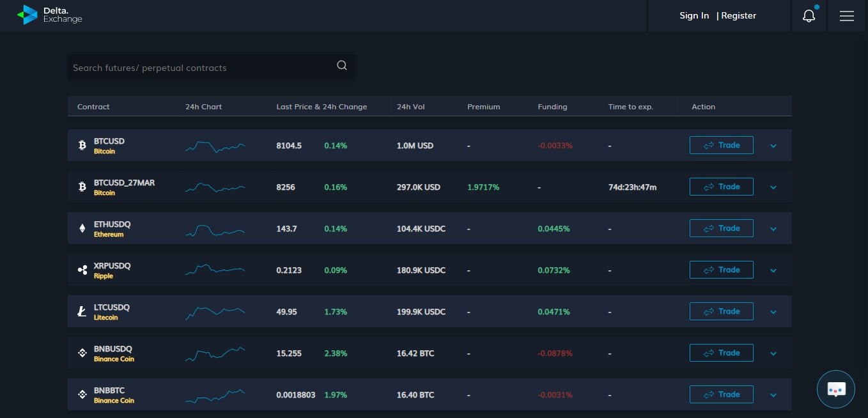Screen dimensions: 868x418
Task: Expand the BTCUSD_27MAR row chevron
Action: (773, 187)
